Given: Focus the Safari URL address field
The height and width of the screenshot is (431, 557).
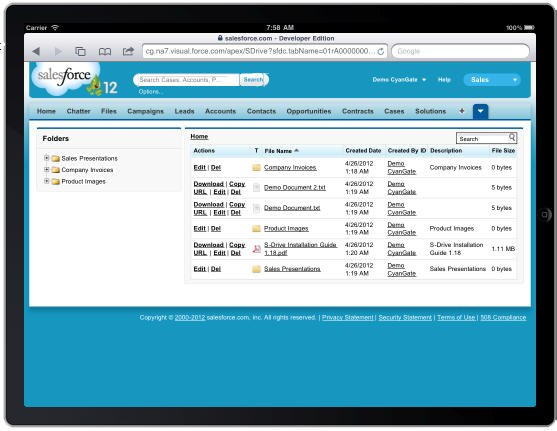Looking at the screenshot, I should pos(265,51).
